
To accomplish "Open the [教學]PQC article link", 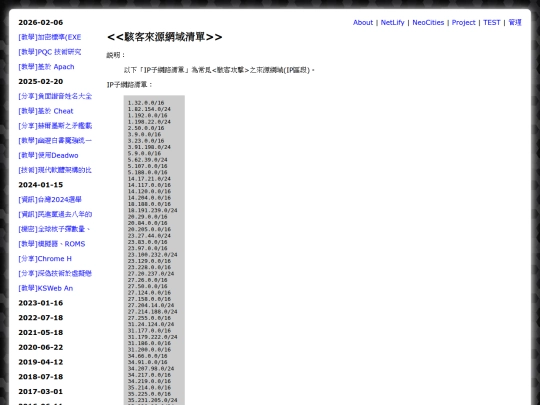I will [50, 52].
